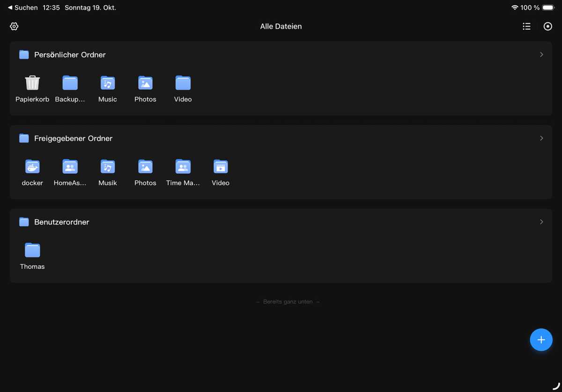
Task: Open the settings gear icon
Action: pos(14,26)
